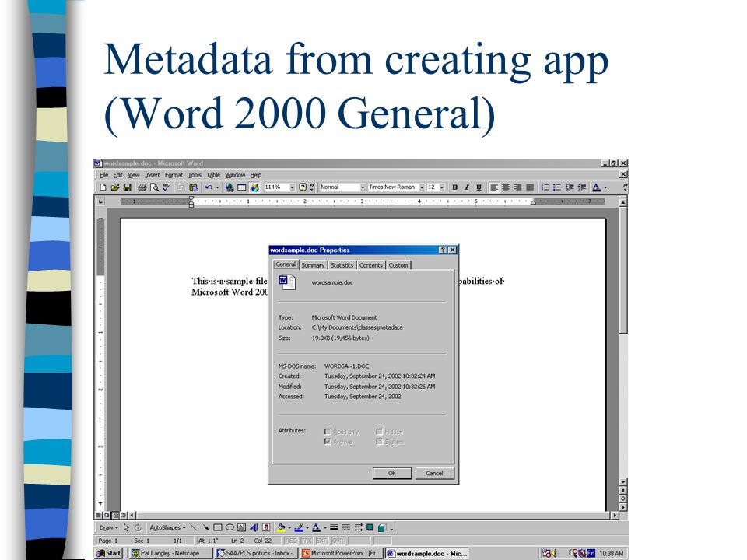The height and width of the screenshot is (560, 747).
Task: Expand the fill color dropdown arrow
Action: [289, 527]
